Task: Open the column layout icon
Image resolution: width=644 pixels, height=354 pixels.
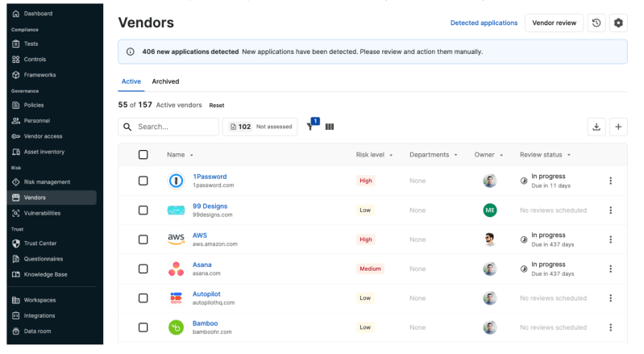Action: coord(330,127)
